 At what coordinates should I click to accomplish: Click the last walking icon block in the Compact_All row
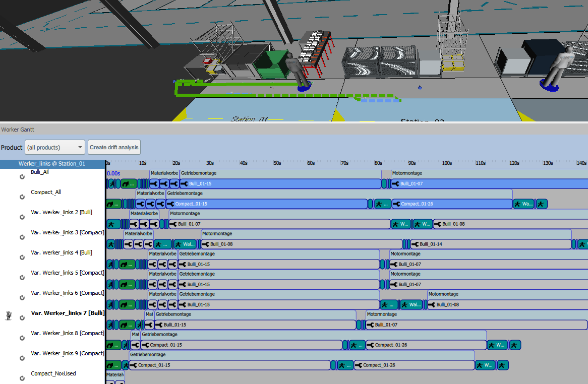542,204
